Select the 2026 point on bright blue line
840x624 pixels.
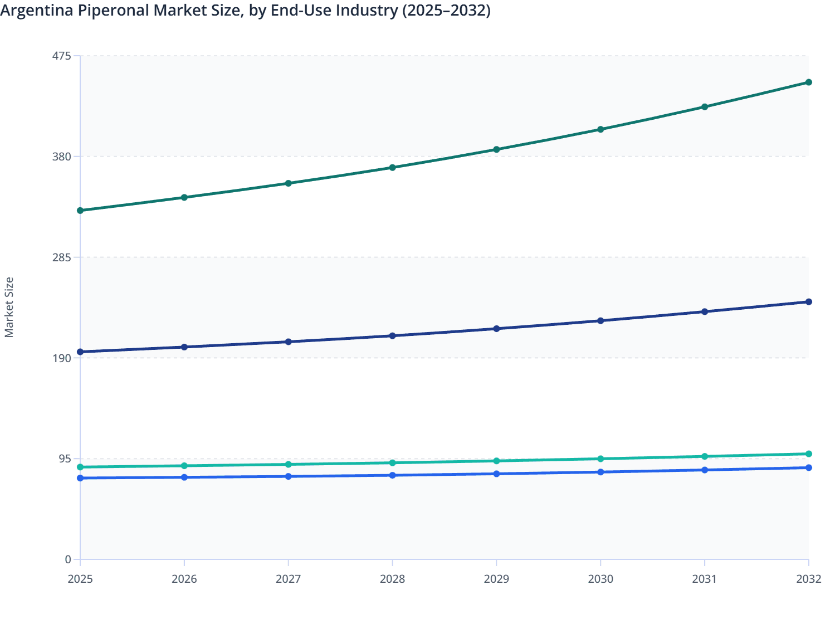pyautogui.click(x=184, y=477)
